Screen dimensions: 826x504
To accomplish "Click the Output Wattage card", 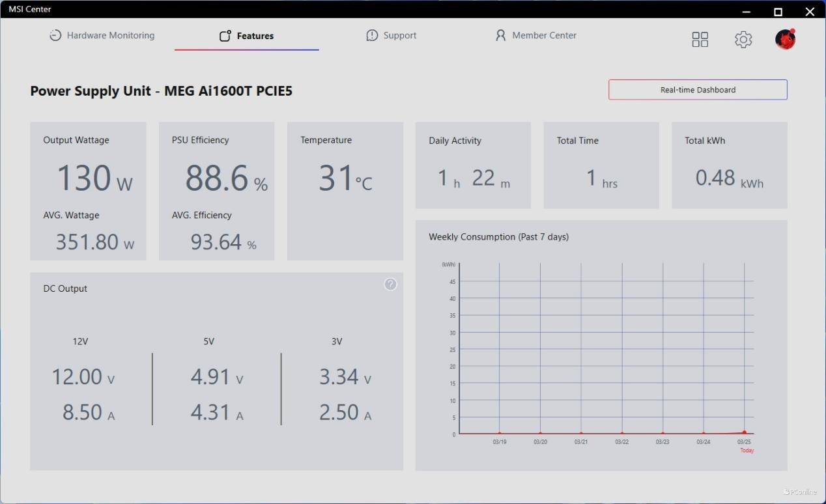I will pos(88,191).
